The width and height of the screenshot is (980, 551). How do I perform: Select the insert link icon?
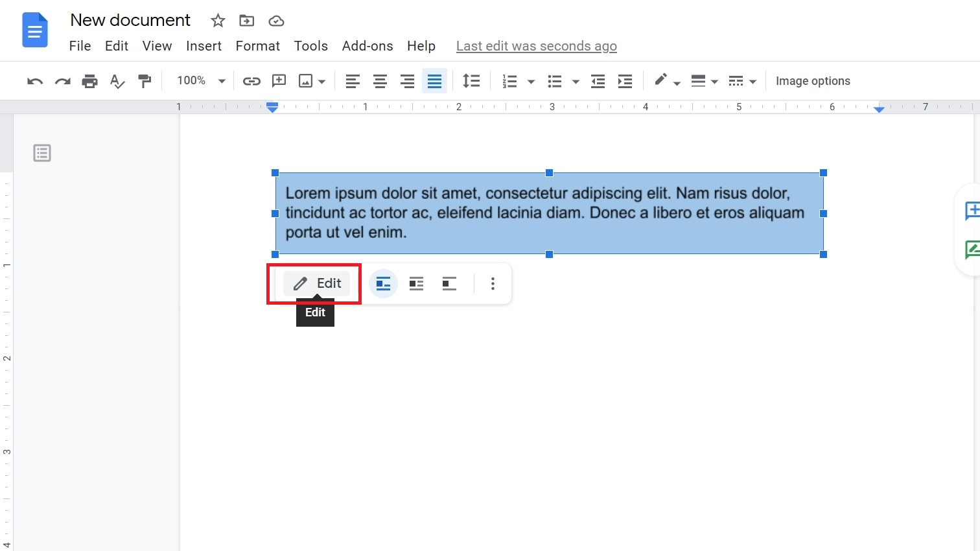click(x=251, y=80)
